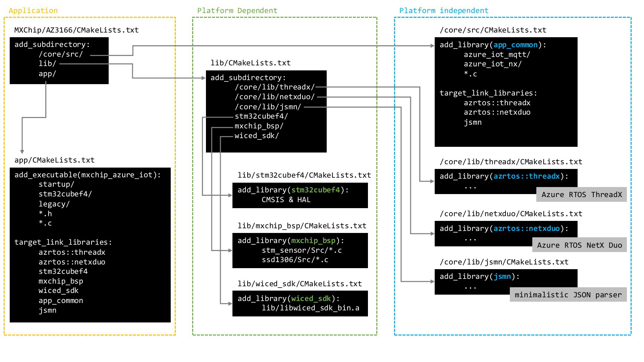Click "target_link_libraries:" in app/CMakeLists.txt box
644x362 pixels.
(x=63, y=242)
